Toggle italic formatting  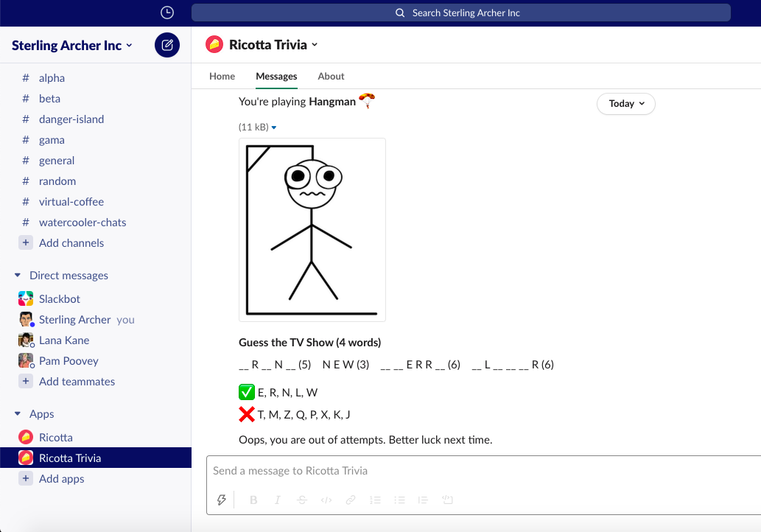[x=278, y=500]
